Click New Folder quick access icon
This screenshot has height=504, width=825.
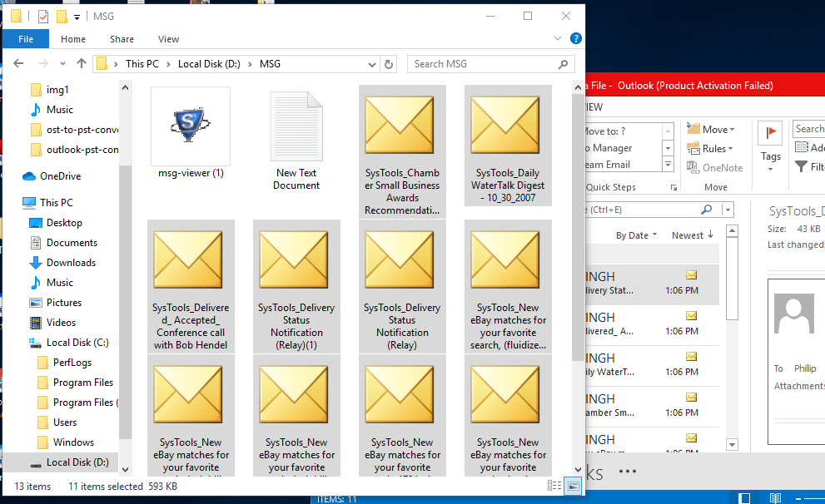coord(62,17)
